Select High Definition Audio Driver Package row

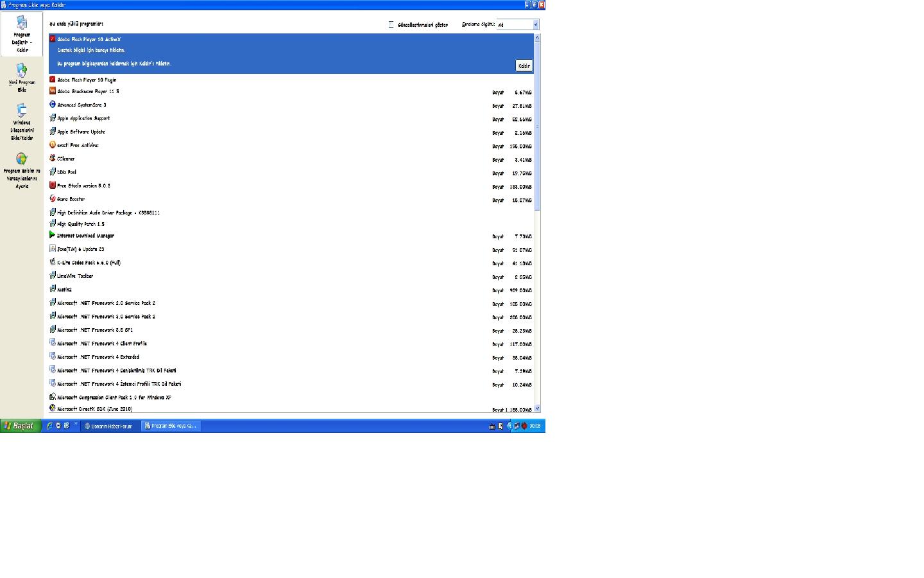click(x=291, y=213)
